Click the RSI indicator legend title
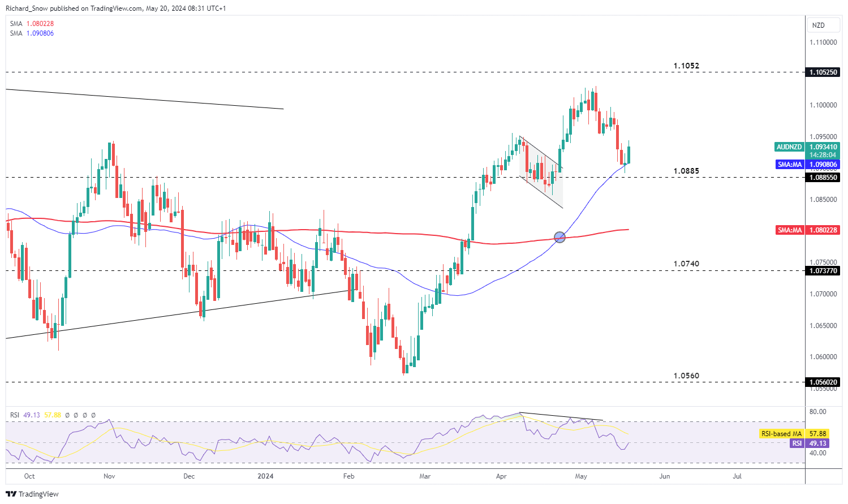 pos(15,415)
